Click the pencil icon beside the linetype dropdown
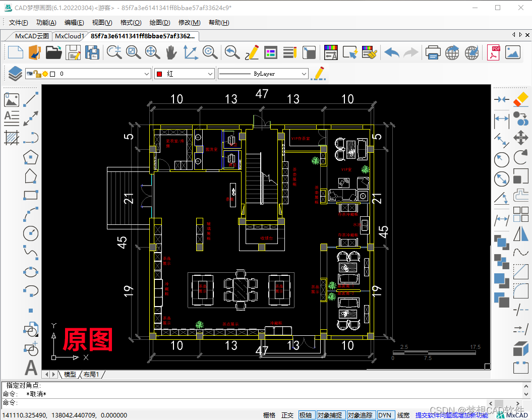The image size is (532, 420). 319,74
